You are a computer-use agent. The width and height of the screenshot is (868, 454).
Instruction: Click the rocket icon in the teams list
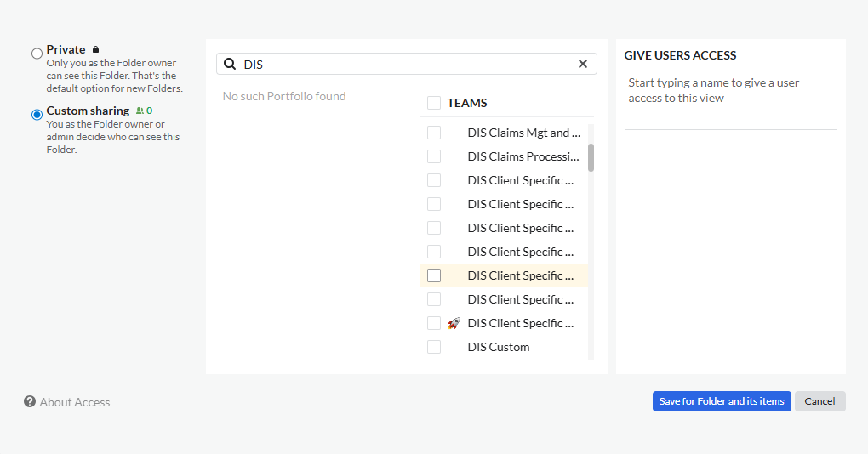tap(454, 323)
